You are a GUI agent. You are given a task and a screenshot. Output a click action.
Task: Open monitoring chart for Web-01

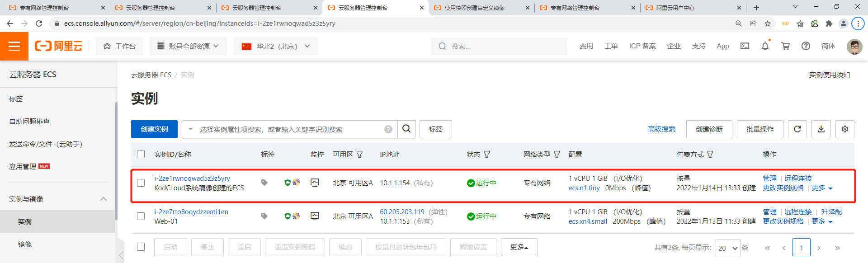tap(315, 216)
